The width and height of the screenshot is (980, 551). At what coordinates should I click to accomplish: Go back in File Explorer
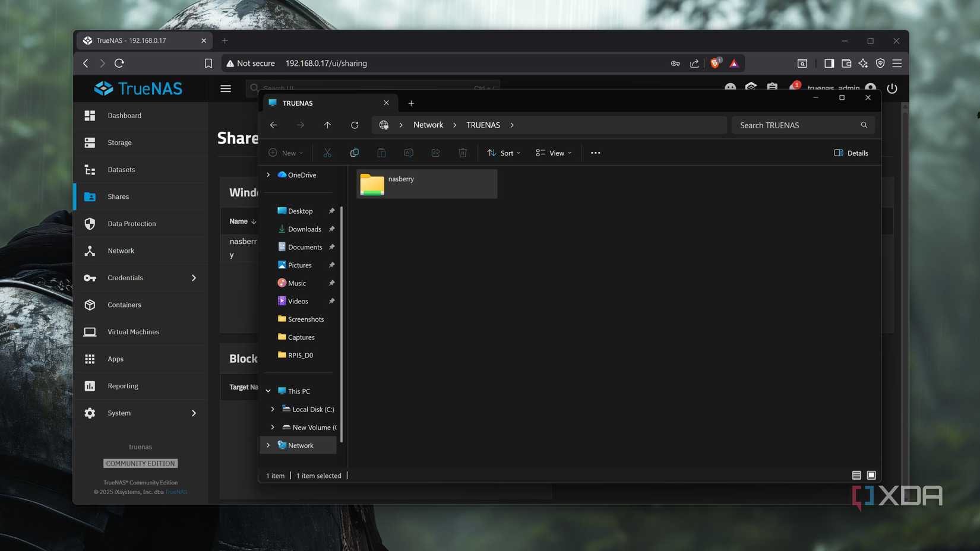pos(273,125)
